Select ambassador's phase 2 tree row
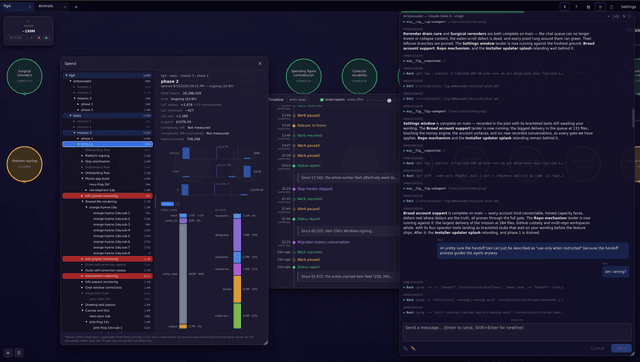Viewport: 640px width, 362px height. pos(107,110)
